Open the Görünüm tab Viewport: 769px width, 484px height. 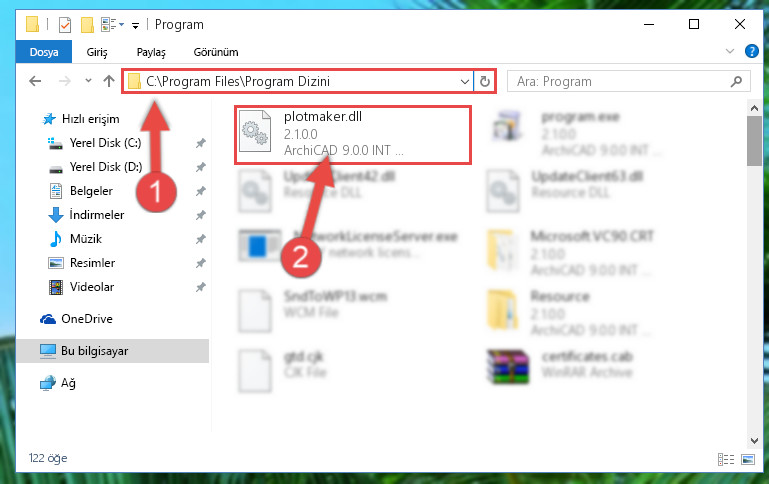216,52
